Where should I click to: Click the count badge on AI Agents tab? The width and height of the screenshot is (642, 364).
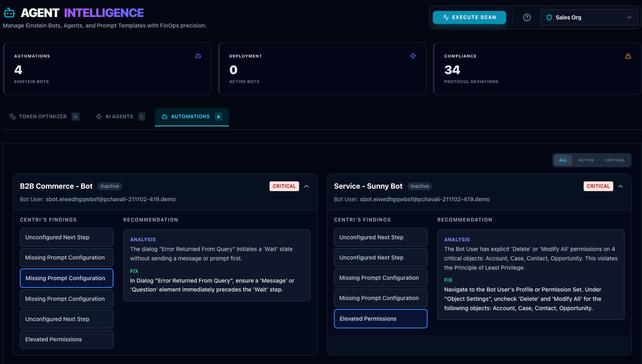[x=141, y=117]
